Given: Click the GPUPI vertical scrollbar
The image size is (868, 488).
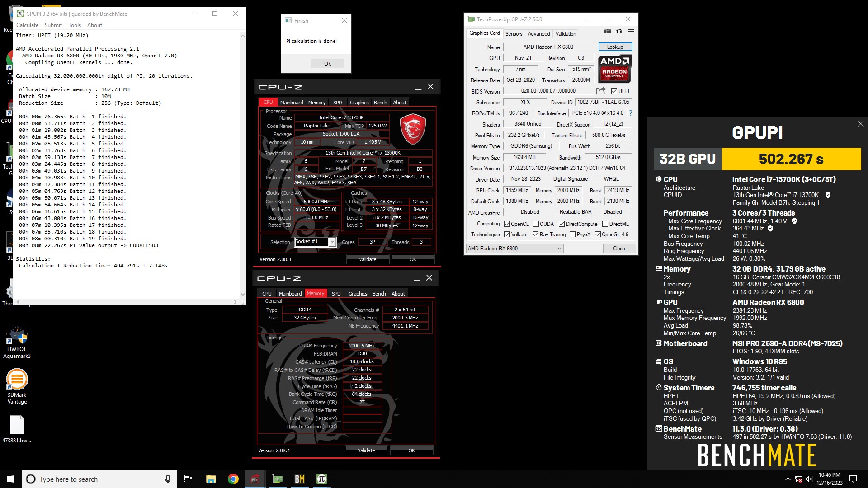Looking at the screenshot, I should pos(243,165).
